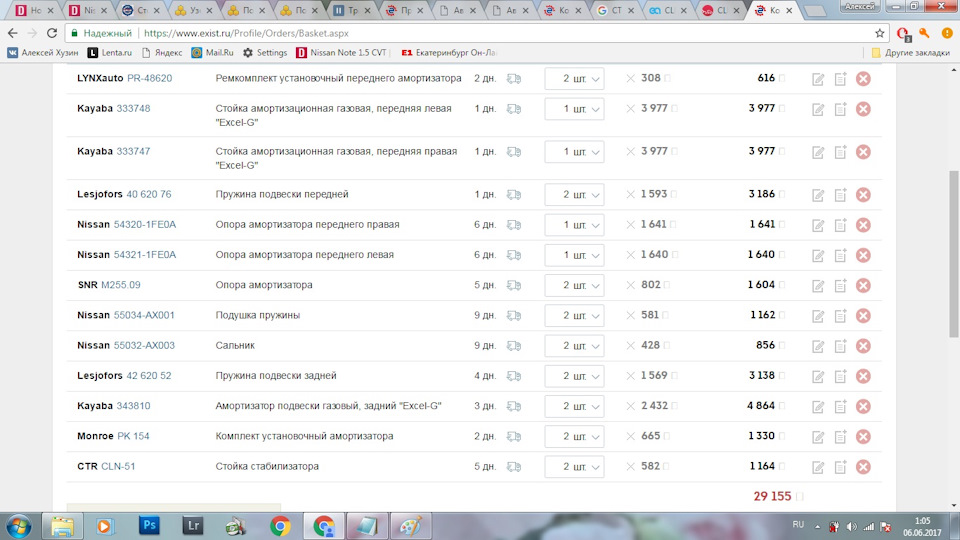Open the Mail.Ru bookmark
The width and height of the screenshot is (960, 540).
point(212,53)
